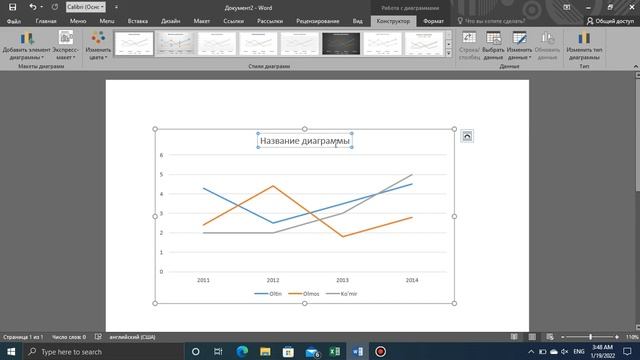
Task: Switch to Web Layout view icon
Action: pyautogui.click(x=550, y=337)
